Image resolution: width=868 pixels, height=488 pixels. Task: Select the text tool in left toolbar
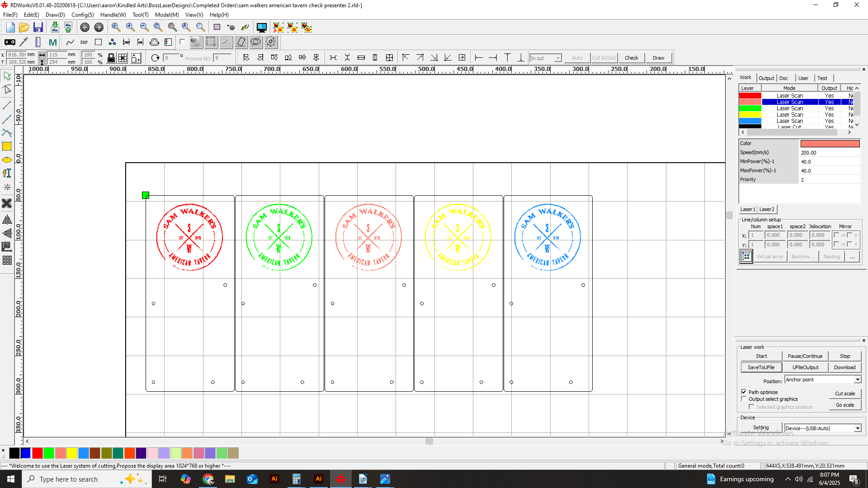click(7, 174)
